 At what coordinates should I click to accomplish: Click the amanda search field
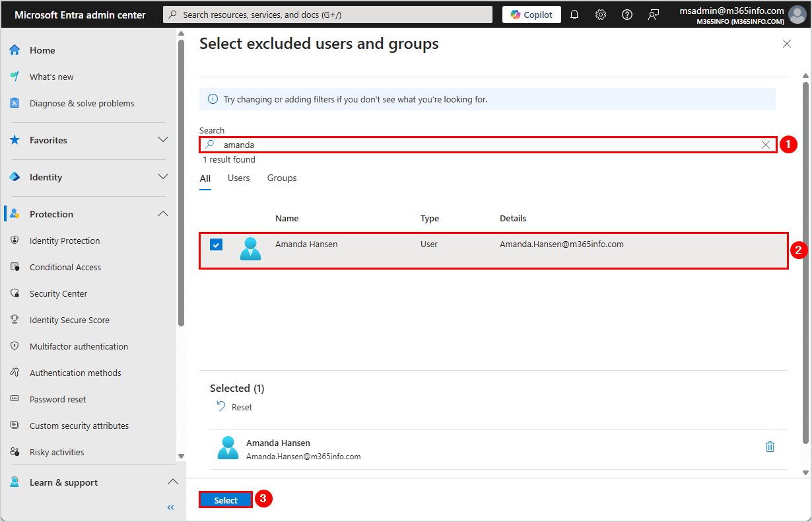pos(489,145)
